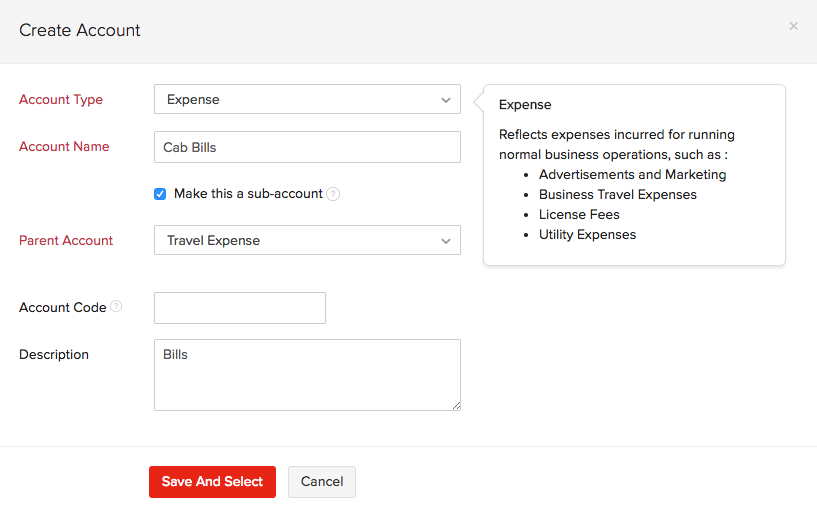Click the 'Expense' tooltip heading
817x516 pixels.
point(525,105)
